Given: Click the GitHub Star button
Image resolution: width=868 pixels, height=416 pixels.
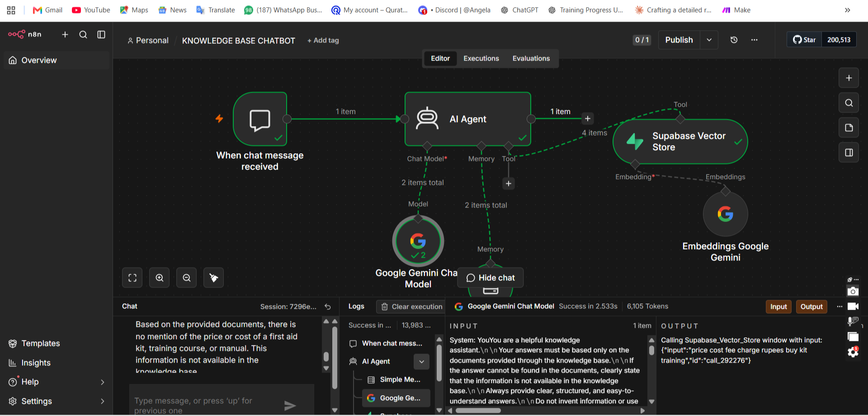Looking at the screenshot, I should [x=804, y=40].
